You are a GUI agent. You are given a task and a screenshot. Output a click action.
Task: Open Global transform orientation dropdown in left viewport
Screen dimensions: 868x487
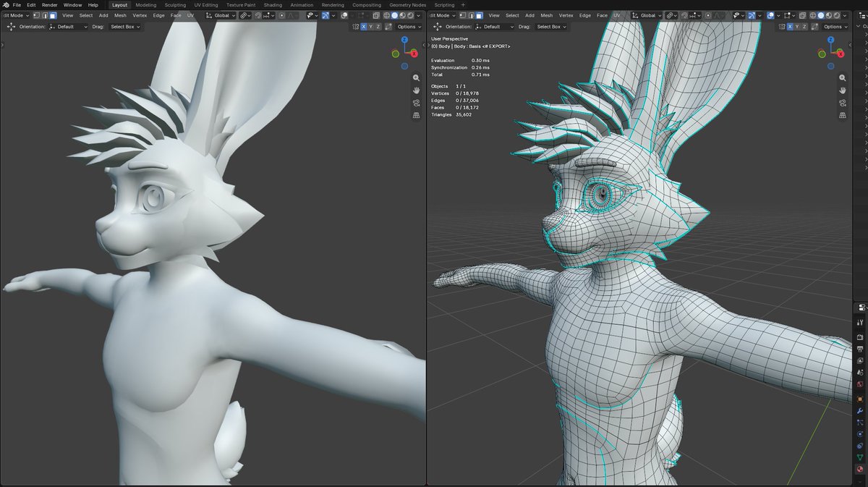pyautogui.click(x=221, y=15)
